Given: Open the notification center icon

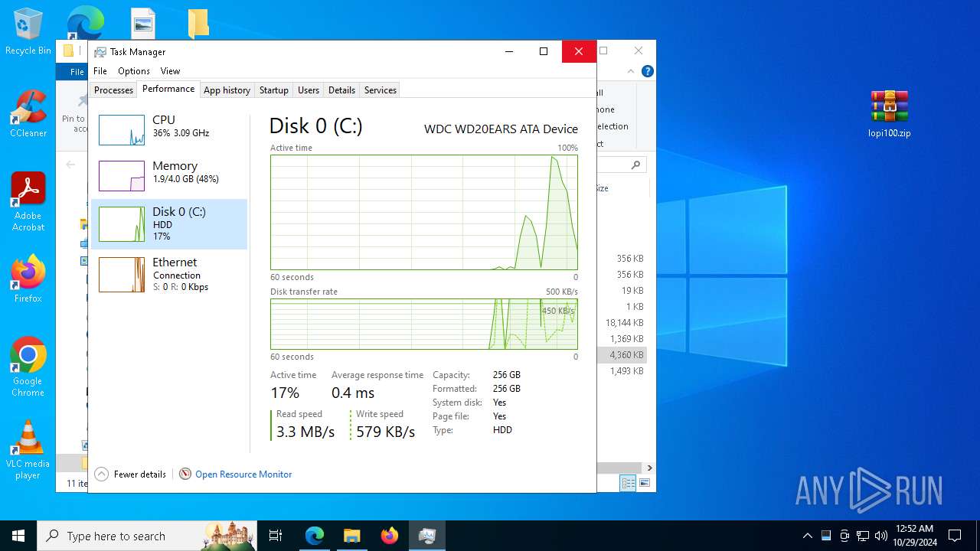Looking at the screenshot, I should [955, 536].
